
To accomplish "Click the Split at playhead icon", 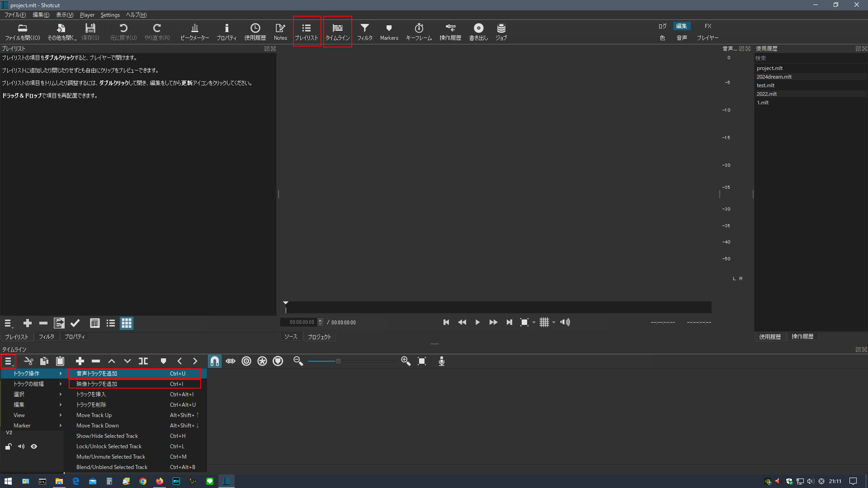I will coord(143,361).
